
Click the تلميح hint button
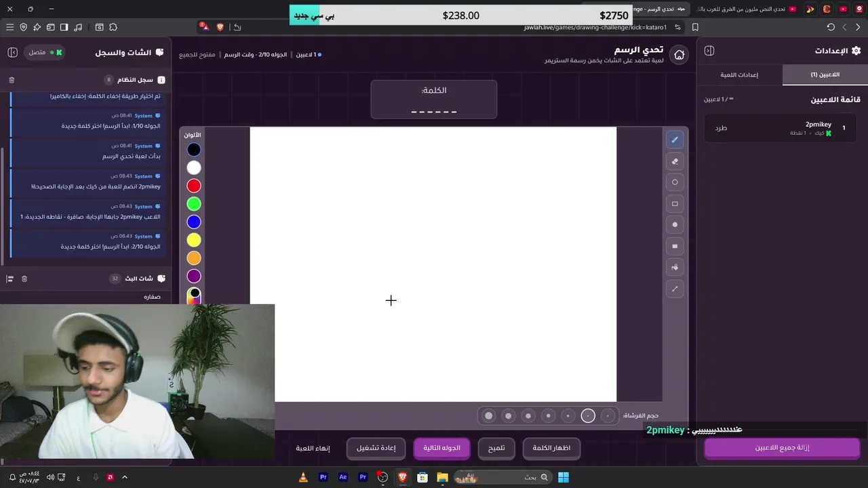[x=496, y=448]
